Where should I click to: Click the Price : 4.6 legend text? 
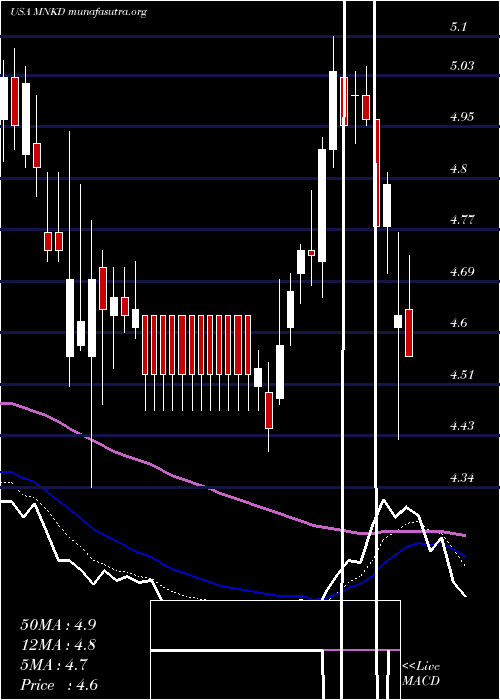tap(59, 685)
